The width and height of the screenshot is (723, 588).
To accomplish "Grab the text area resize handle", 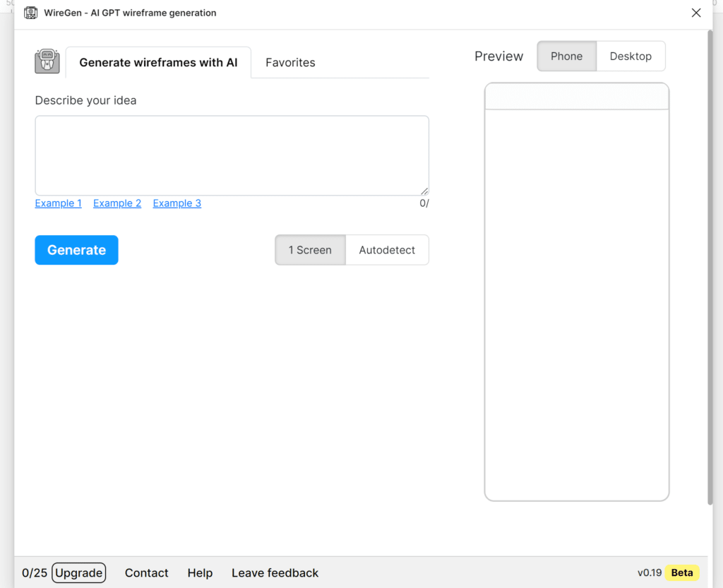I will pos(424,191).
